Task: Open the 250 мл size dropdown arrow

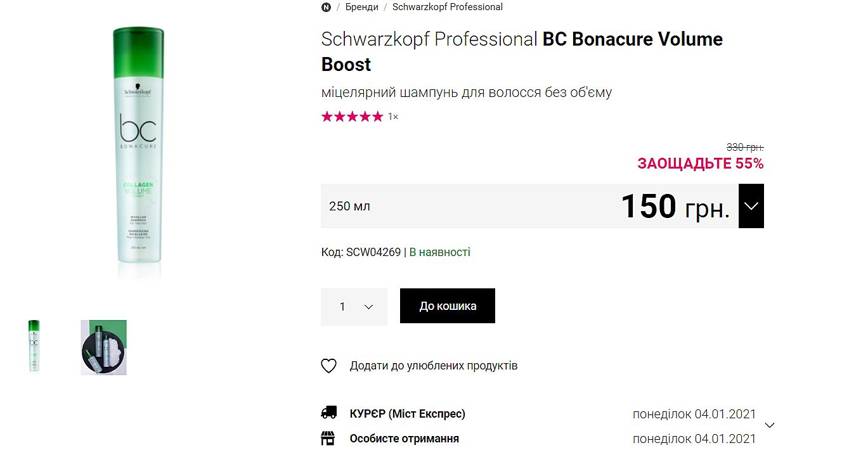Action: tap(751, 206)
